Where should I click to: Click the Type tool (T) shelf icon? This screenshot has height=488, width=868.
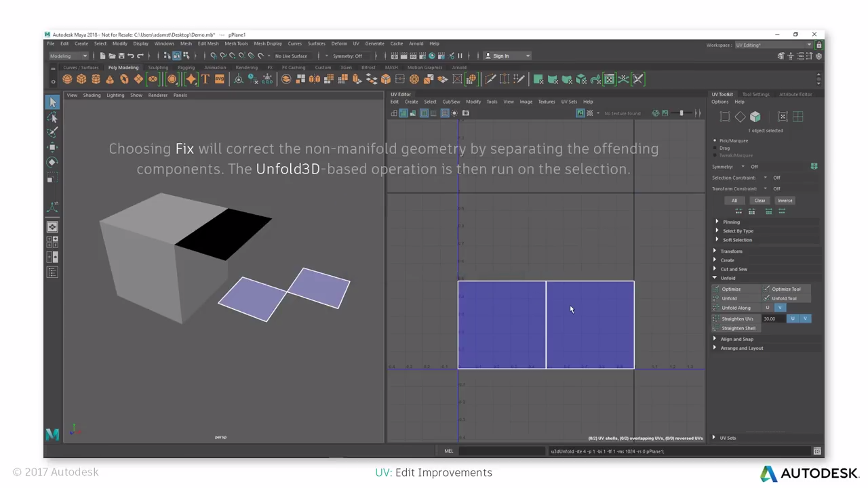pyautogui.click(x=205, y=79)
